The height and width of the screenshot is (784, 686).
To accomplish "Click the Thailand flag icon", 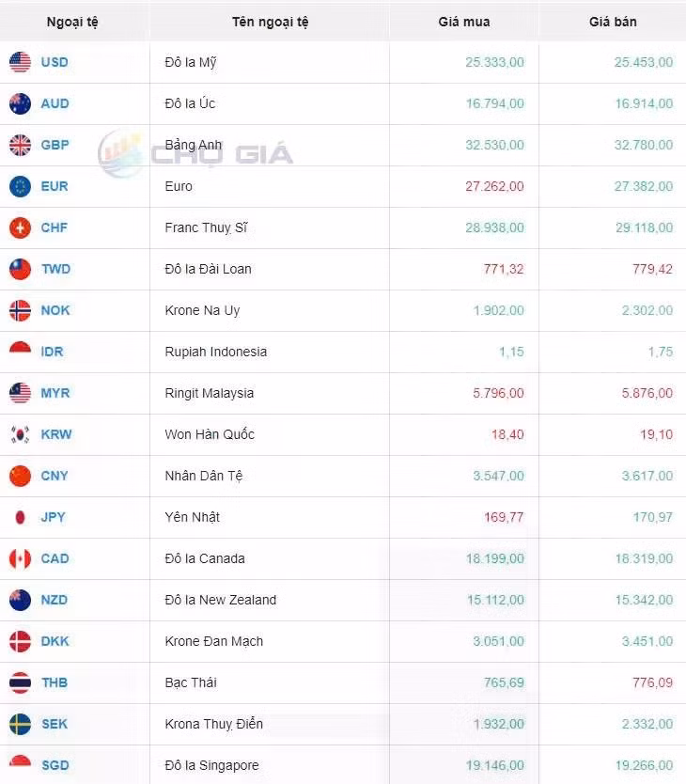I will (x=20, y=682).
